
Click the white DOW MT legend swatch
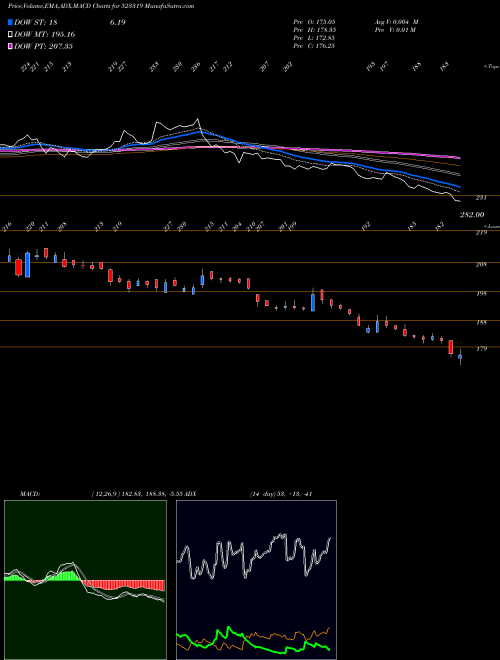[x=10, y=35]
